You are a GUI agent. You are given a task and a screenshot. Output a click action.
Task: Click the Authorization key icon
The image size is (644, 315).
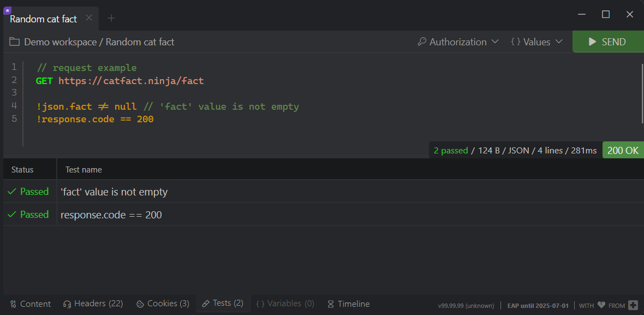(422, 42)
